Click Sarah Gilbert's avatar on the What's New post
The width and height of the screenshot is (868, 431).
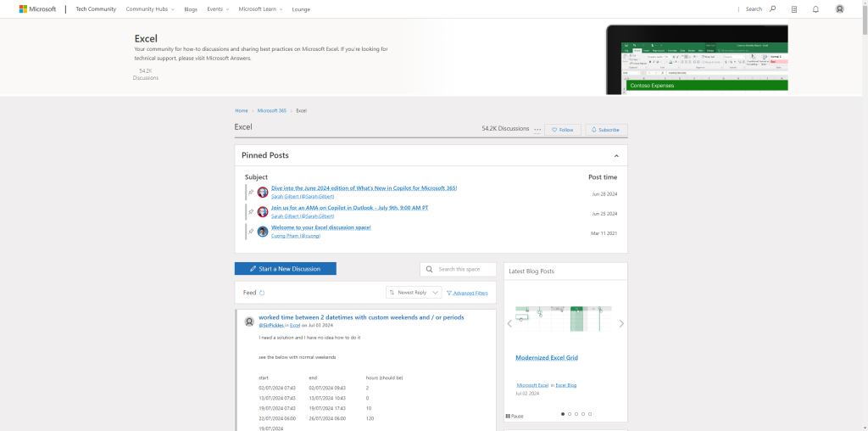click(x=263, y=193)
